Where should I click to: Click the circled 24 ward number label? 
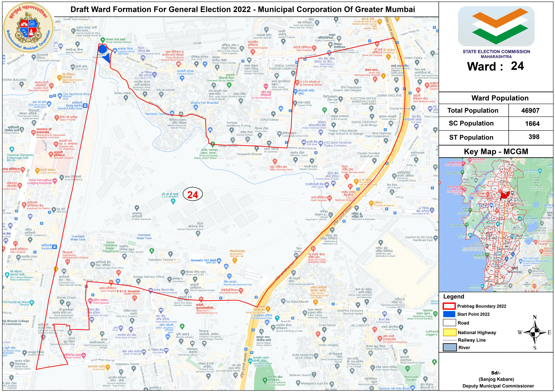coord(193,194)
